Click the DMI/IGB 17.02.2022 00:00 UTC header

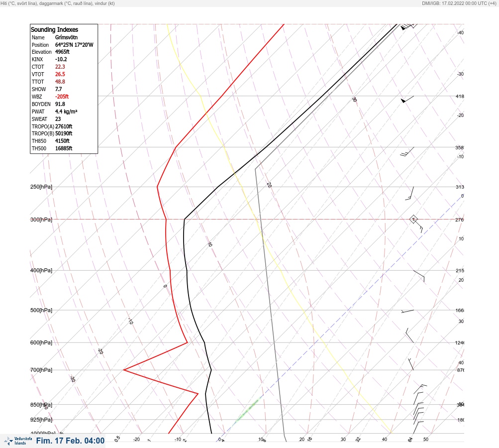(x=459, y=3)
